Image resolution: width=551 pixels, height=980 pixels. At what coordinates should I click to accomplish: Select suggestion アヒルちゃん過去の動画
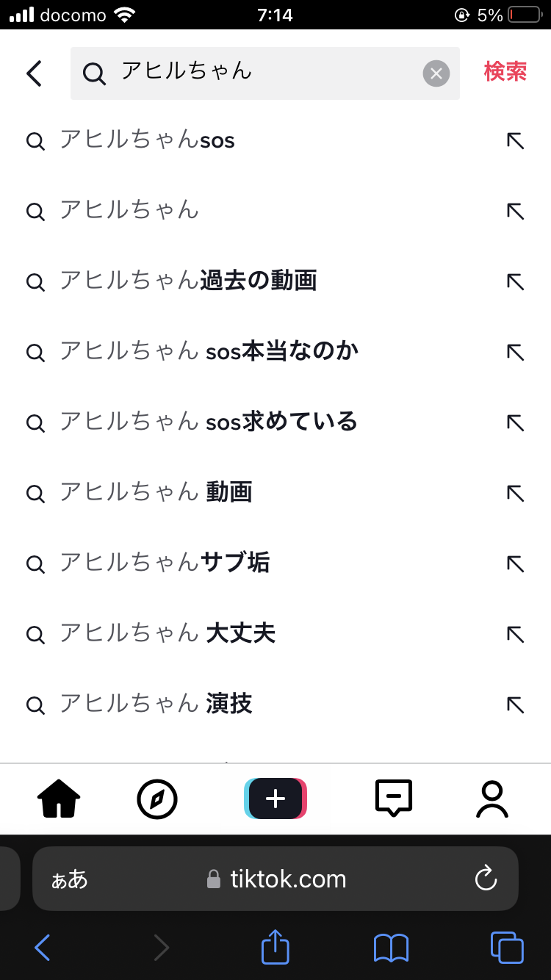coord(188,281)
